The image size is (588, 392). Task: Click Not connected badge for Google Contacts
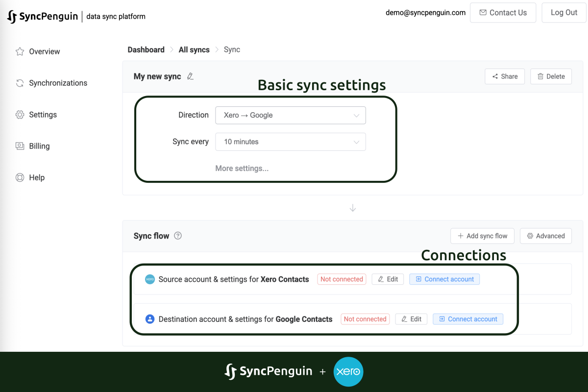coord(365,319)
